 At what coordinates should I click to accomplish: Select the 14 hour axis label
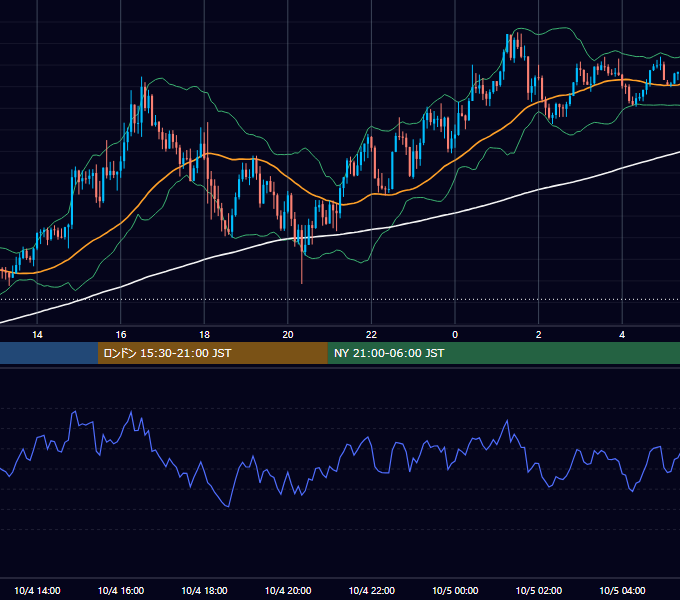tap(37, 335)
